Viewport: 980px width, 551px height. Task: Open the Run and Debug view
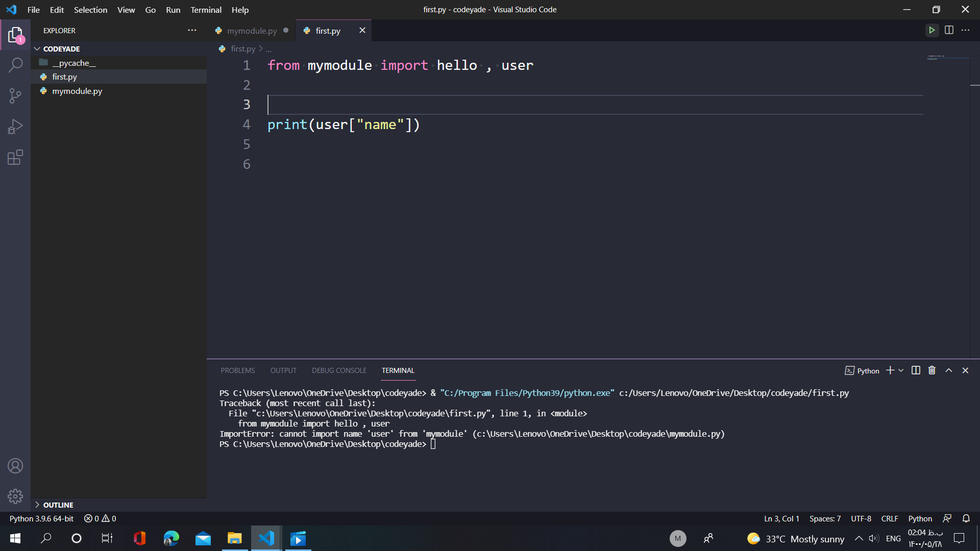coord(15,127)
